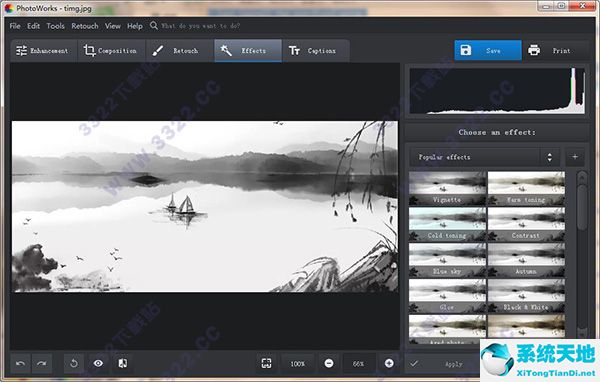Toggle the before/after compare icon

pyautogui.click(x=123, y=364)
